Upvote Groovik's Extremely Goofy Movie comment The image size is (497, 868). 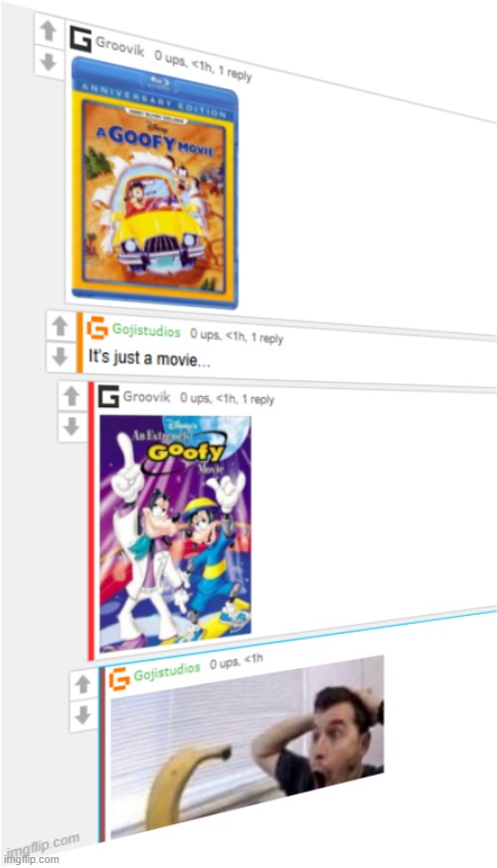coord(72,396)
